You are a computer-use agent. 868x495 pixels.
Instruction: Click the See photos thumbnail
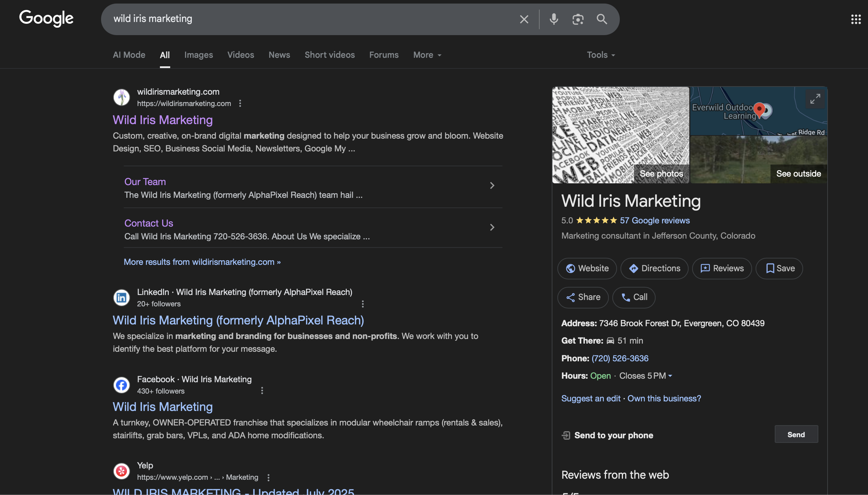coord(661,173)
